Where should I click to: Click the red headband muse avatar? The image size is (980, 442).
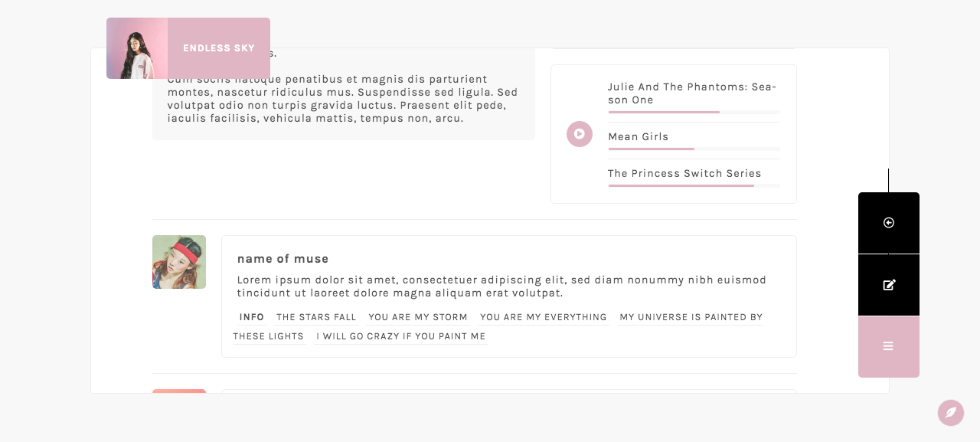pyautogui.click(x=179, y=262)
